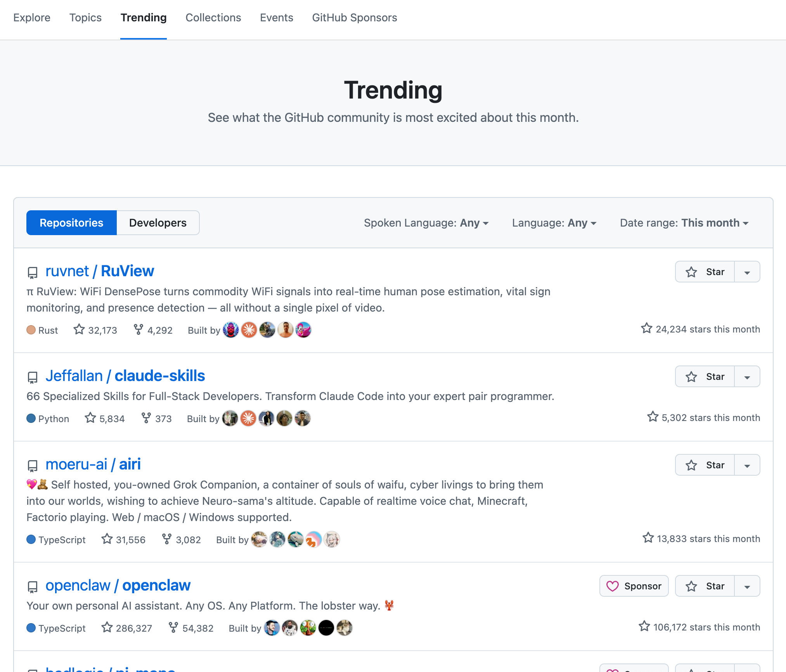
Task: Click the star icon showing 5,834 on claude-skills
Action: [90, 418]
